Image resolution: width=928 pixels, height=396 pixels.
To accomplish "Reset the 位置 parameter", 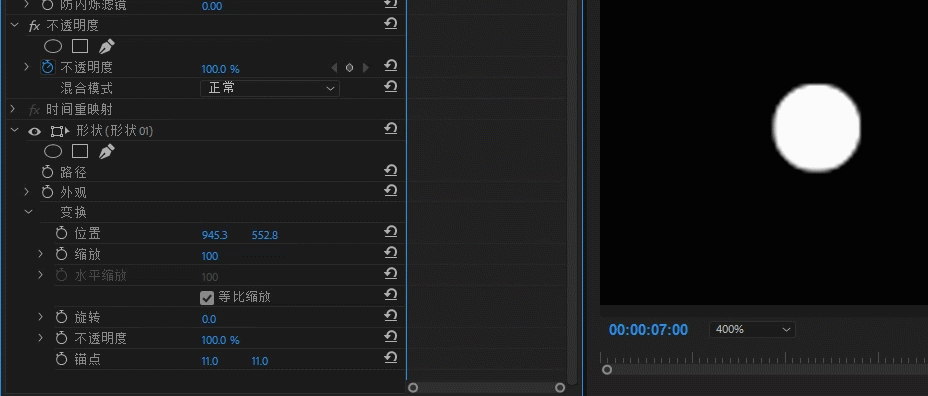I will [x=391, y=232].
